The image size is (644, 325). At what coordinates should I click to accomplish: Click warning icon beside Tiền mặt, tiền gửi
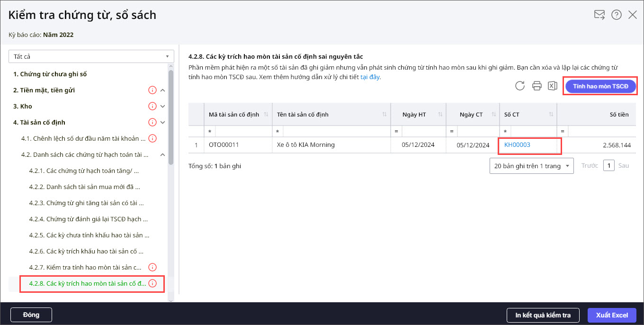pyautogui.click(x=152, y=90)
